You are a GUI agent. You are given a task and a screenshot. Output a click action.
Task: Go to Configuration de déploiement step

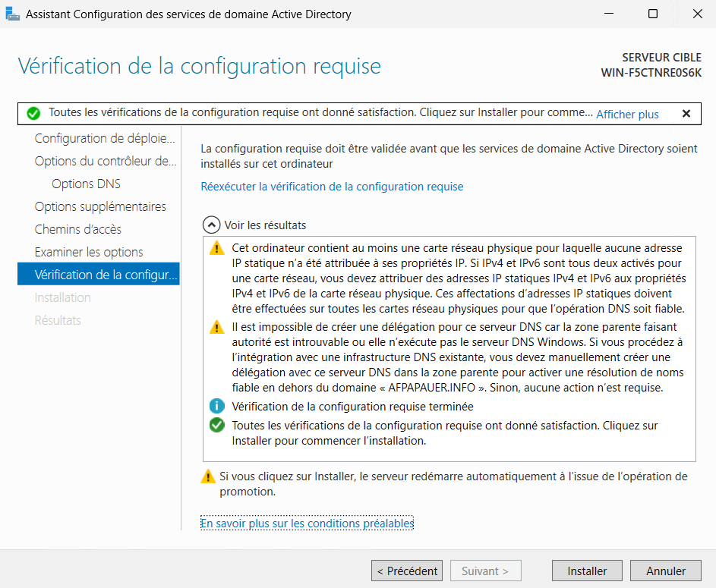click(105, 138)
